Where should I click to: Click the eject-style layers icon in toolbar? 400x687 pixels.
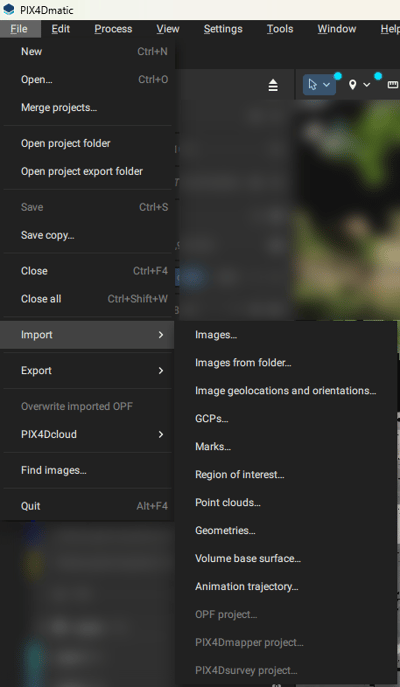(x=273, y=85)
